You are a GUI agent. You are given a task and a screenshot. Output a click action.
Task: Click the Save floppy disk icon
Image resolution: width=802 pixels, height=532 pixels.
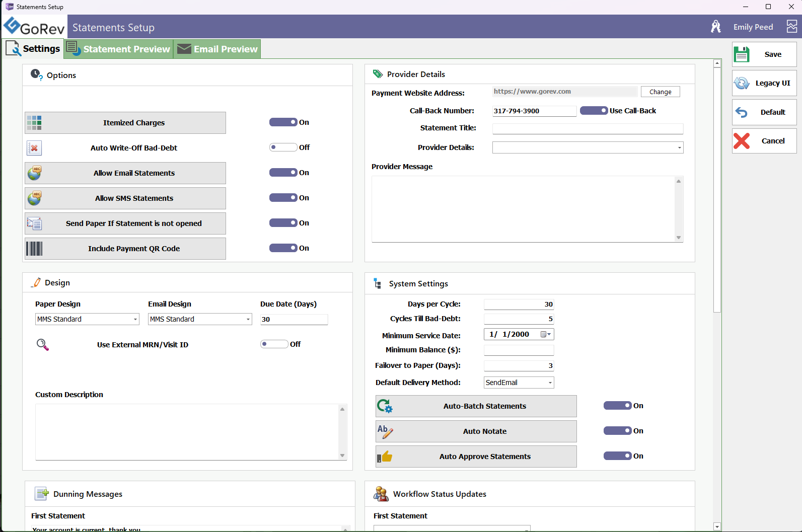742,54
